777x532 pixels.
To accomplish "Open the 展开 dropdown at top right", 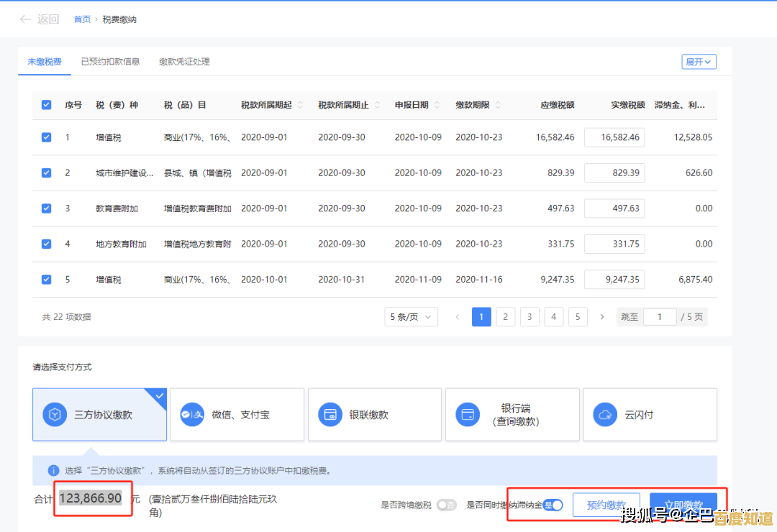I will point(699,62).
